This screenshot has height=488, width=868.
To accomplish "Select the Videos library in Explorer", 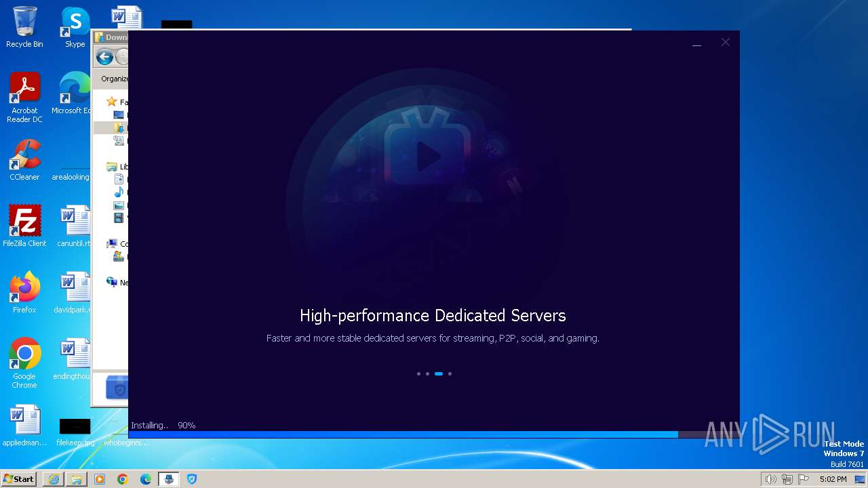I will pos(121,218).
